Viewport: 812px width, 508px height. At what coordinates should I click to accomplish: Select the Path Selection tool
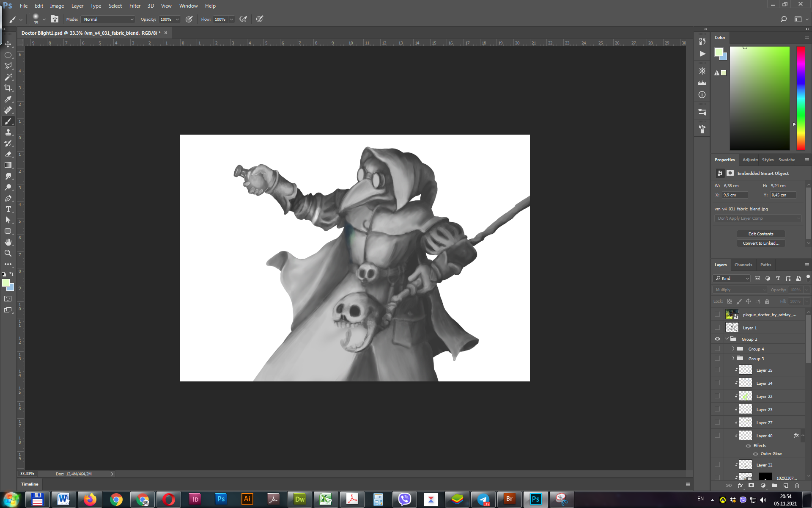tap(8, 220)
